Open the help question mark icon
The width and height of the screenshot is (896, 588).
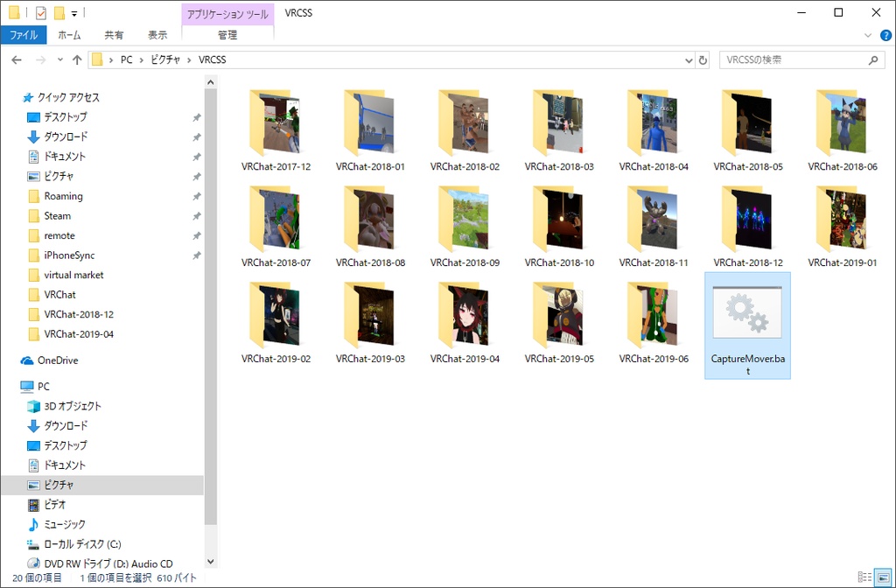(885, 35)
